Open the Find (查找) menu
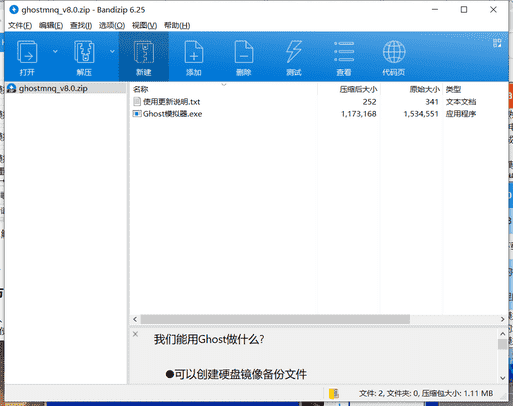This screenshot has width=513, height=406. point(81,25)
